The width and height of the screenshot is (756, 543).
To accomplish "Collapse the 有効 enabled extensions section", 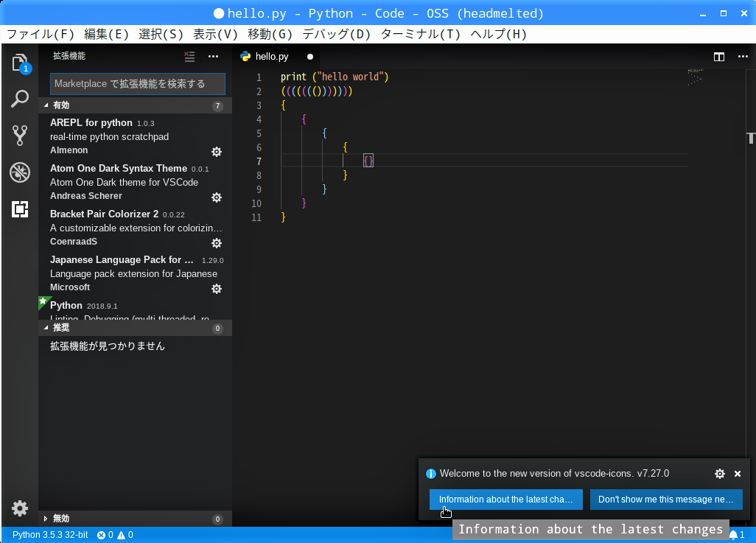I will [135, 105].
